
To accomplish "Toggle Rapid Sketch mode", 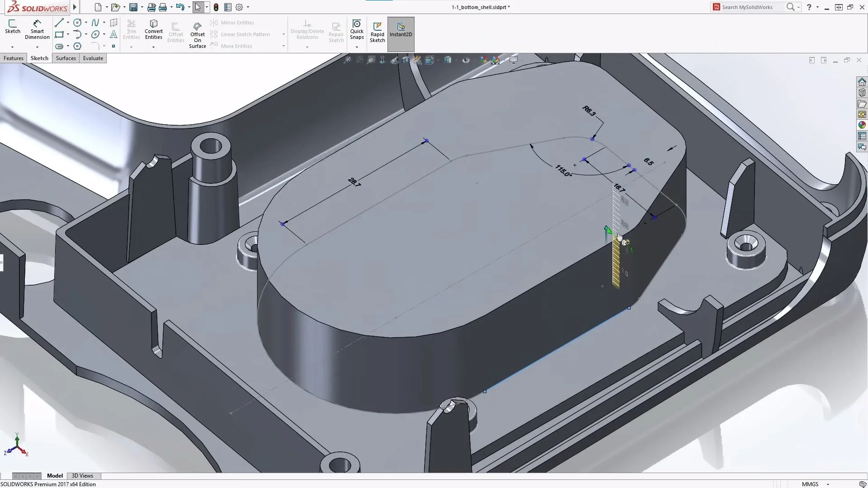I will click(x=377, y=30).
